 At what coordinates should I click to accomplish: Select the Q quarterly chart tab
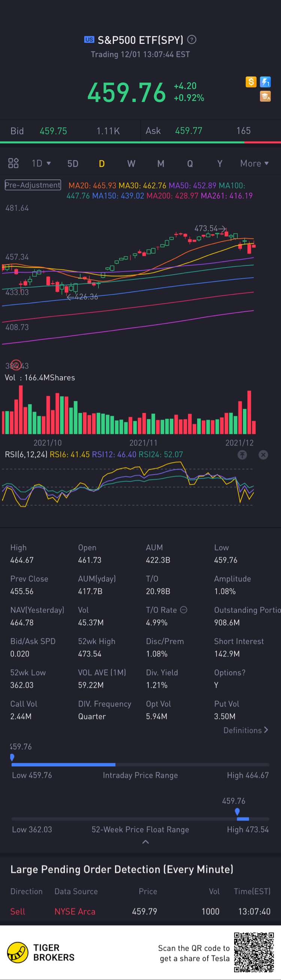[190, 164]
